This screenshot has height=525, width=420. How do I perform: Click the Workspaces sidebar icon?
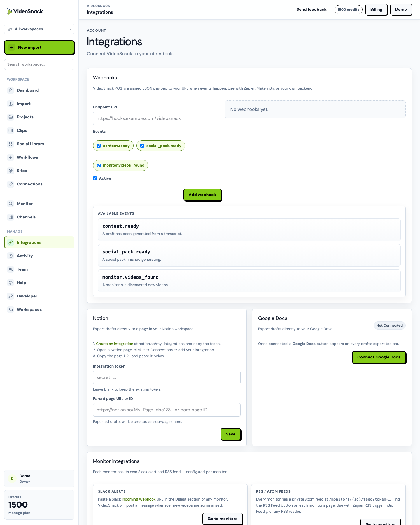(x=11, y=309)
